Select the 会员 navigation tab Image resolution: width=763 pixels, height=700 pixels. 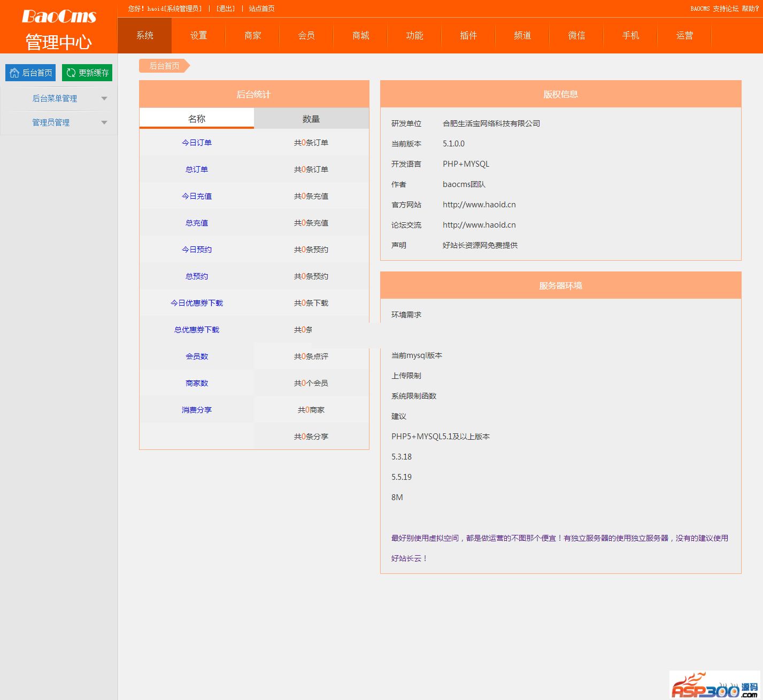coord(306,35)
